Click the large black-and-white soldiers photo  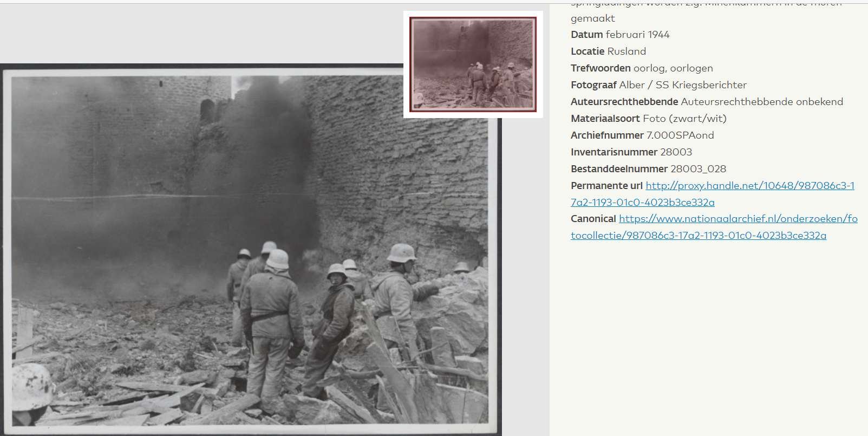click(x=250, y=249)
